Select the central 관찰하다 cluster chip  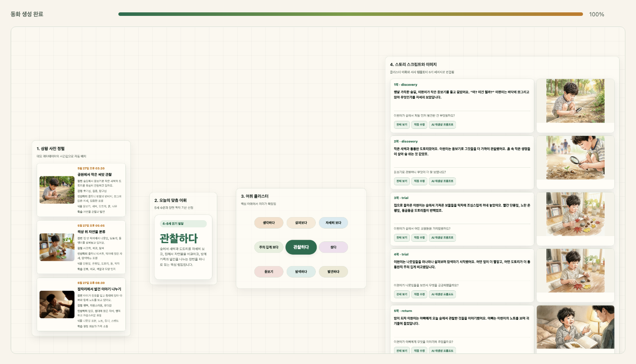point(301,248)
